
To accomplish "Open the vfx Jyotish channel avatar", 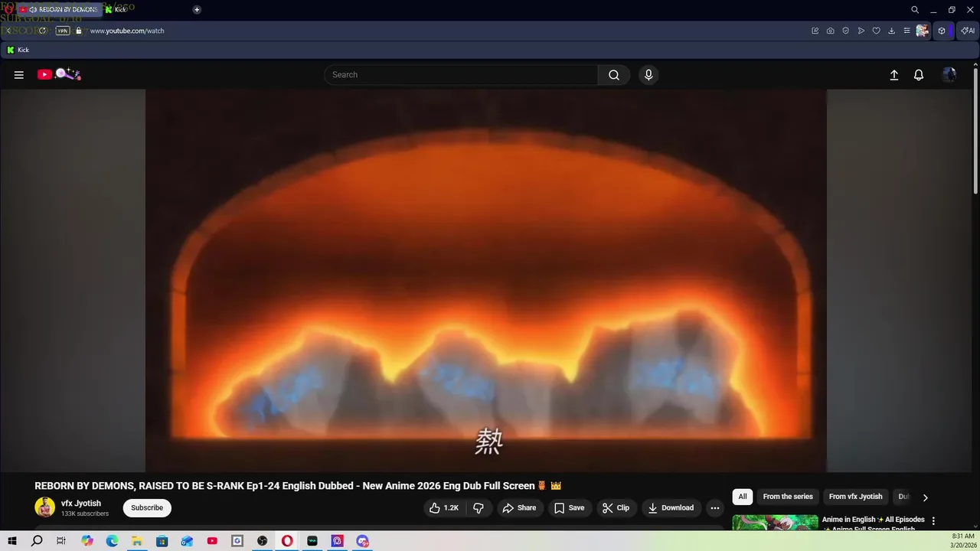I will point(45,507).
